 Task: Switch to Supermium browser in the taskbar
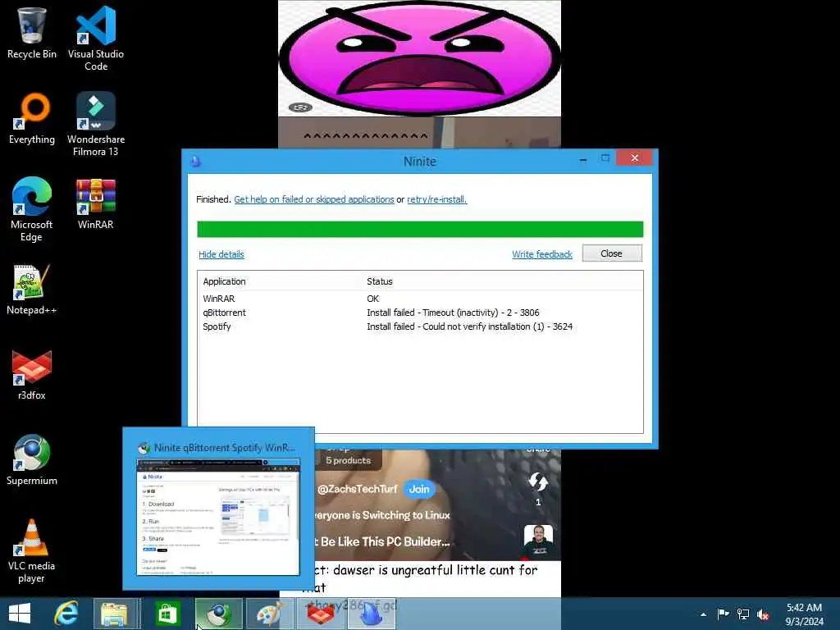coord(218,614)
